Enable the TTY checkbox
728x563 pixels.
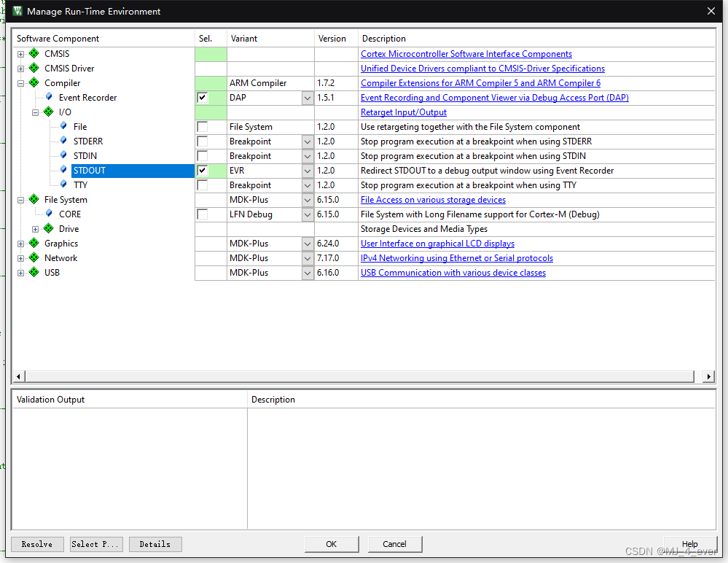coord(203,185)
